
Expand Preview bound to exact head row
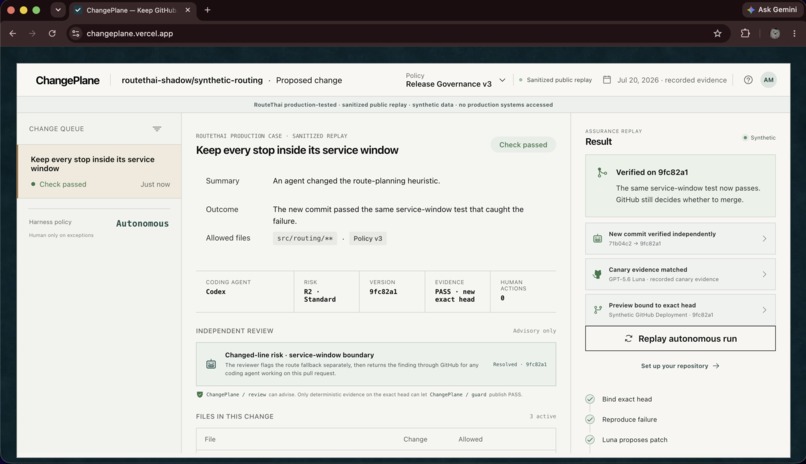coord(680,309)
